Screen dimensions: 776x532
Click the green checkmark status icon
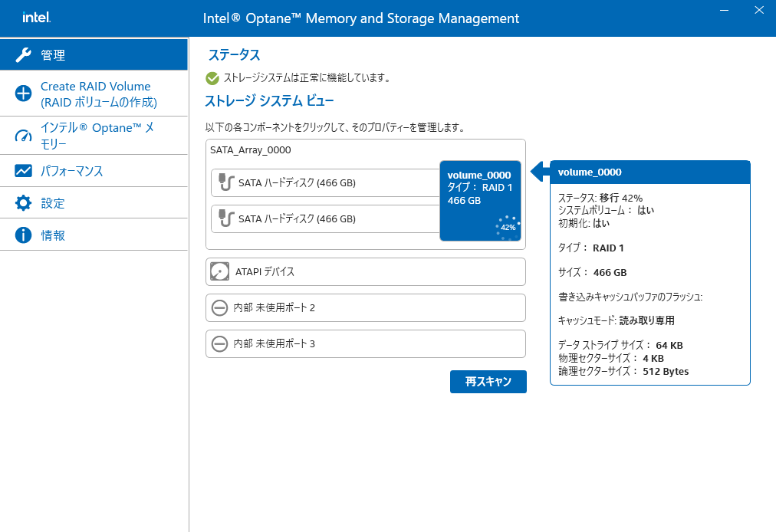tap(212, 78)
